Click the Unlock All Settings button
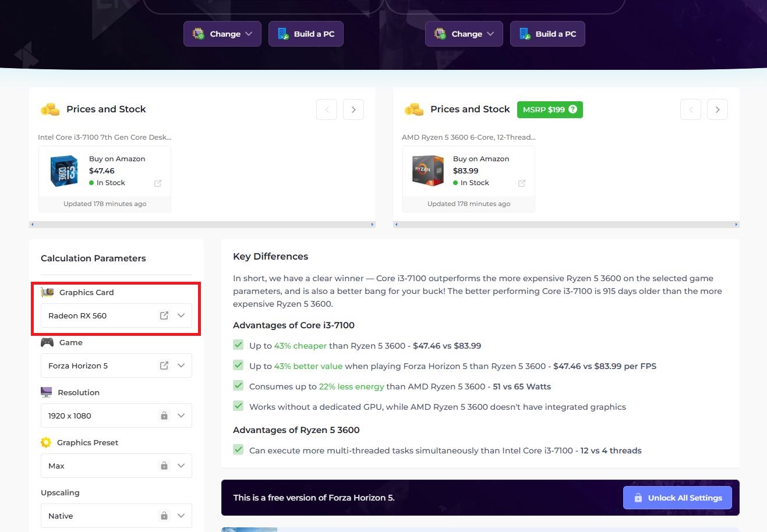Screen dimensions: 767x532 (x=677, y=498)
